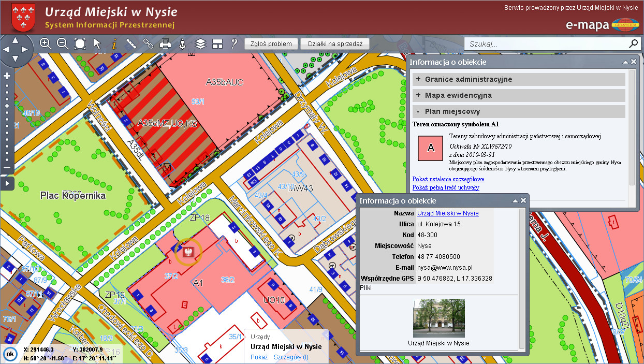
Task: Expand the left side panel arrow
Action: [x=7, y=183]
